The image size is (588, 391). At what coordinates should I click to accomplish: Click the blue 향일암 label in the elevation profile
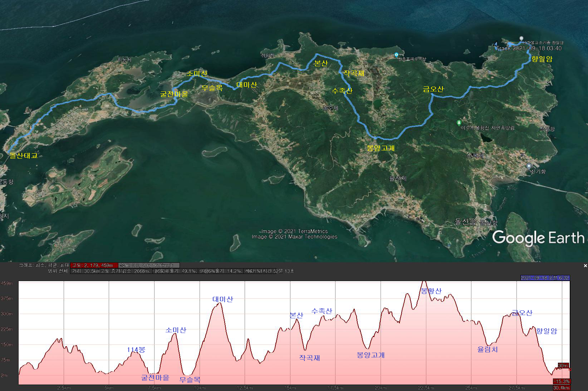point(547,331)
